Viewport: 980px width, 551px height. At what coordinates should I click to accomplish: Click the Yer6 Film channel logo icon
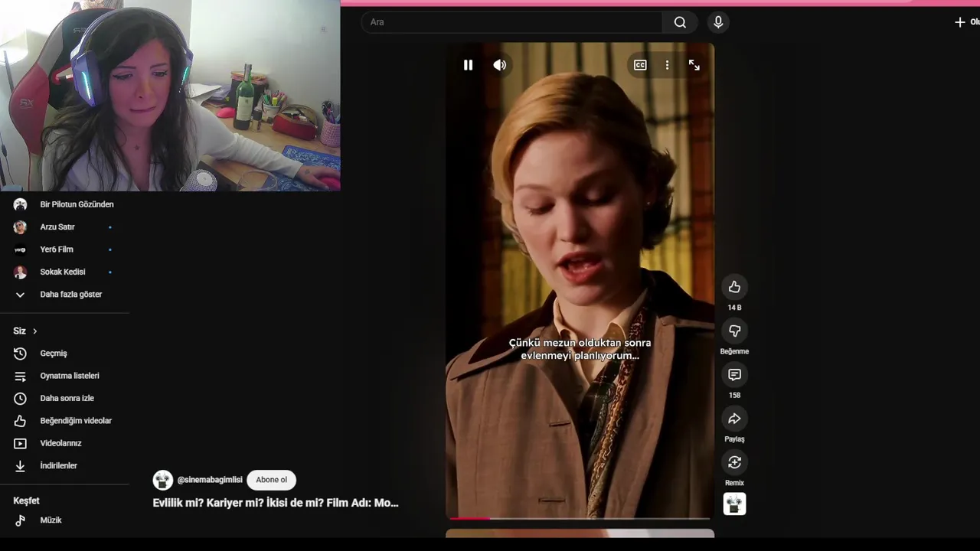[x=20, y=249]
